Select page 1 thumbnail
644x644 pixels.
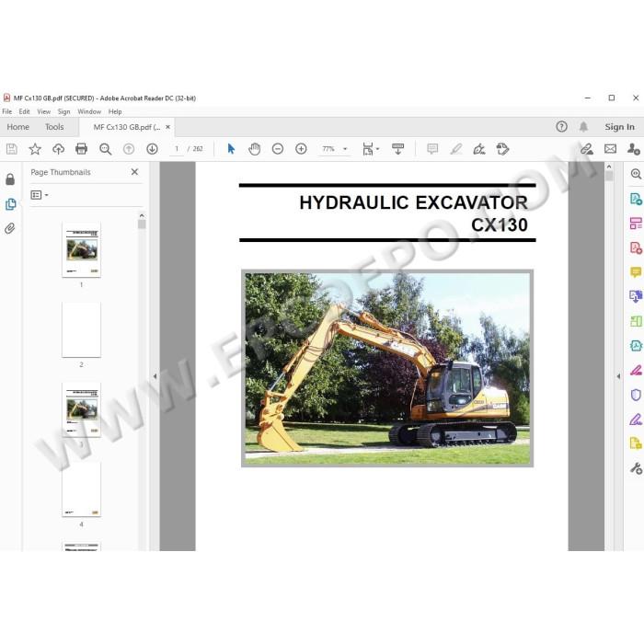coord(81,249)
